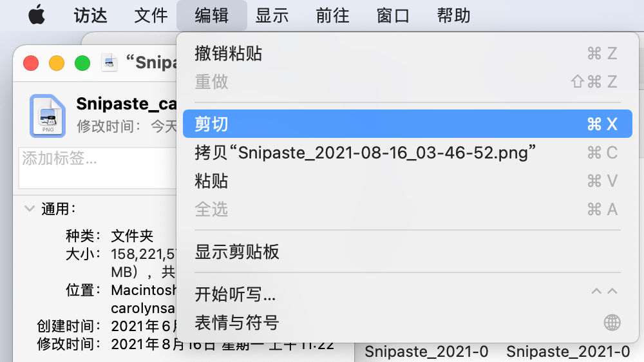Open the 访达 menu

coord(90,15)
